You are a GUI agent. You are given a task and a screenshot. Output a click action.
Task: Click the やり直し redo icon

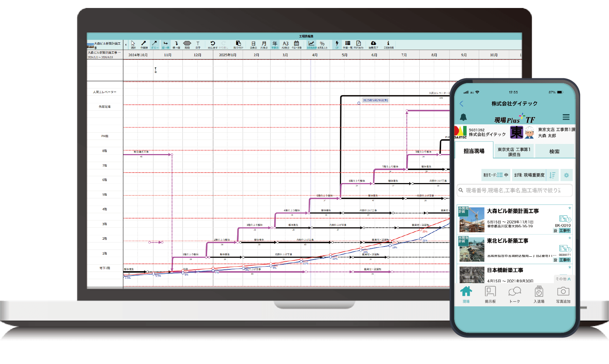pyautogui.click(x=223, y=45)
